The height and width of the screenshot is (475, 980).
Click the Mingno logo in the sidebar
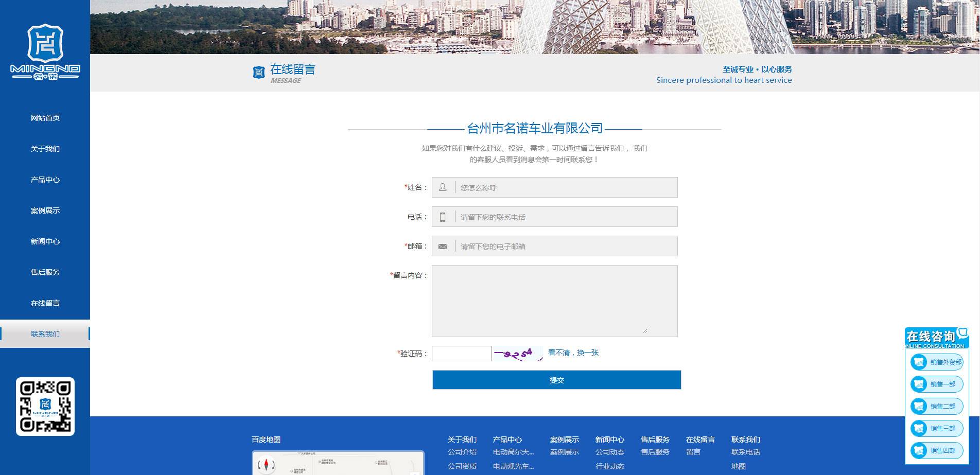[x=45, y=52]
